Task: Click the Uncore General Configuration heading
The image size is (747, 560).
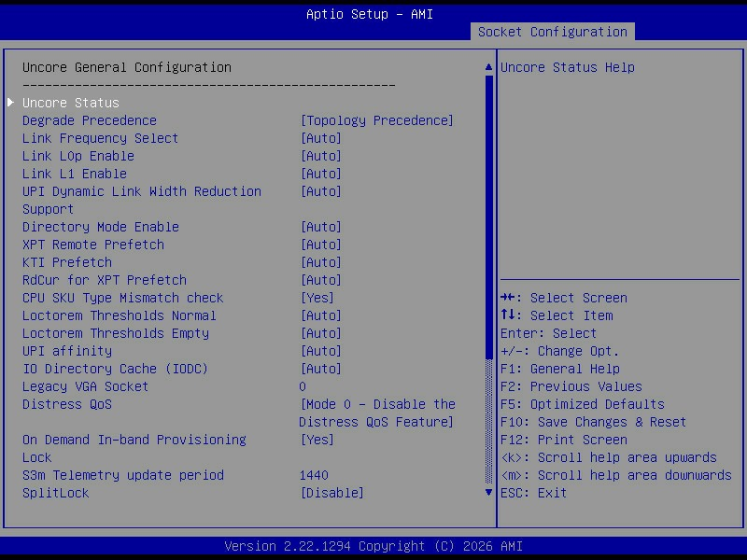Action: [x=127, y=67]
